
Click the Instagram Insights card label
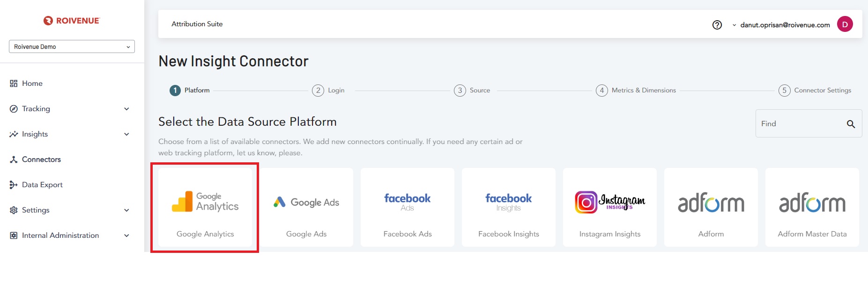[x=610, y=234]
